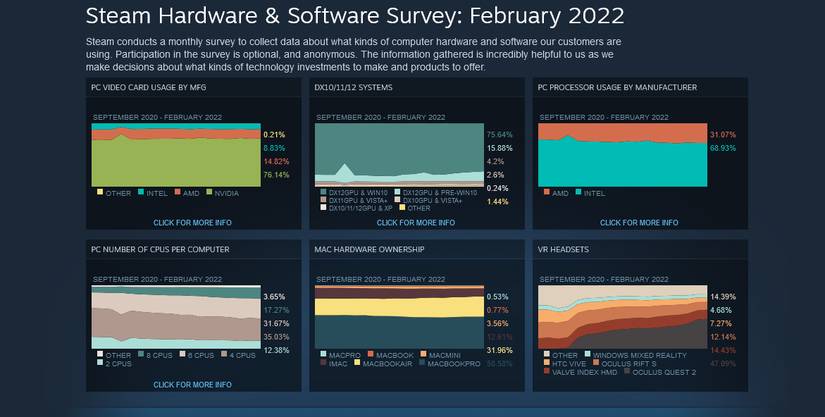Click 'PC NUMBER OF CPUS PER COMPUTER' heading
825x417 pixels.
coord(160,249)
